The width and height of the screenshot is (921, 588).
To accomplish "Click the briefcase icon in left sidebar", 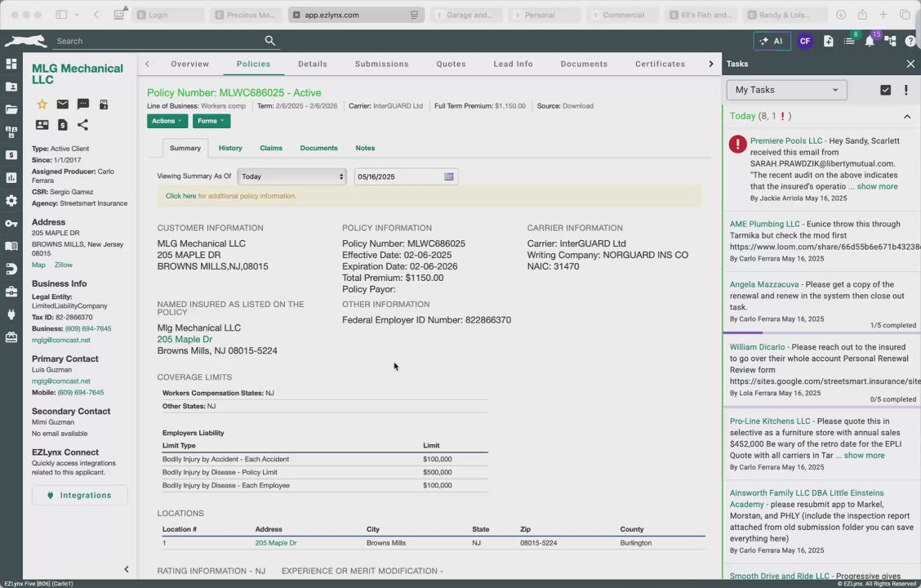I will (11, 292).
